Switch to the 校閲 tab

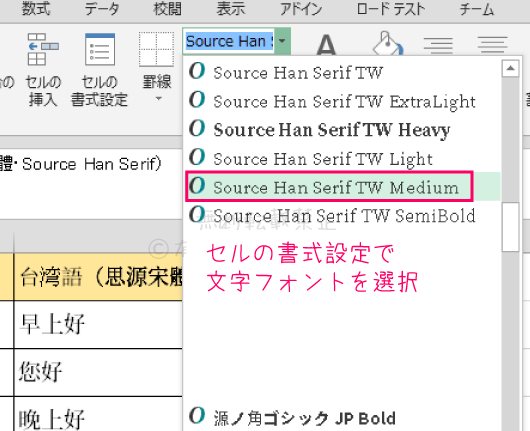click(x=168, y=9)
